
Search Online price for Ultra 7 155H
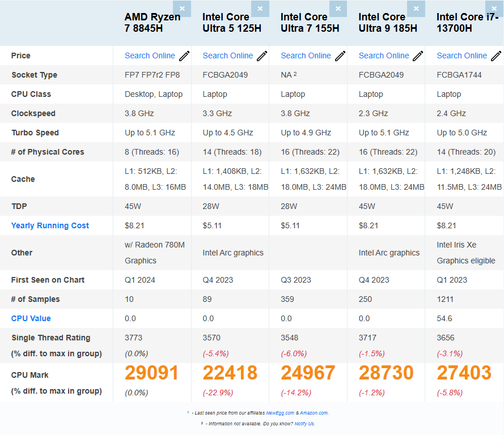point(306,56)
